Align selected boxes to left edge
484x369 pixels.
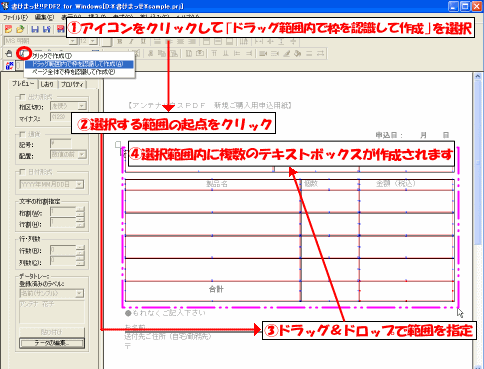click(x=237, y=53)
